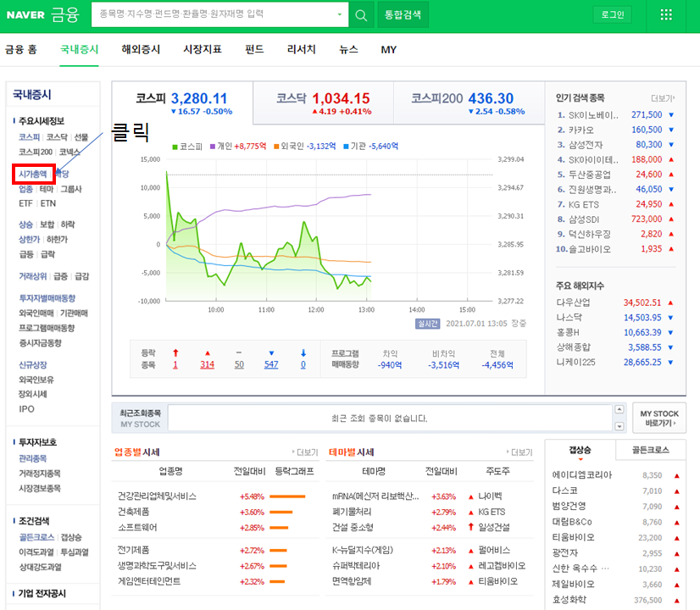
Task: Switch to the 갭상승 tab
Action: tap(580, 450)
